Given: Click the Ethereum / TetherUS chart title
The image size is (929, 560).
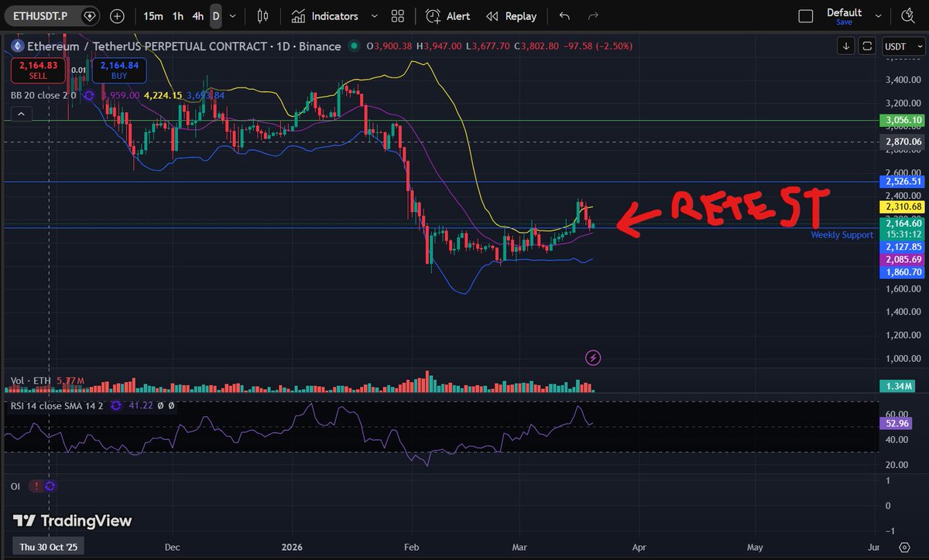Looking at the screenshot, I should (184, 46).
